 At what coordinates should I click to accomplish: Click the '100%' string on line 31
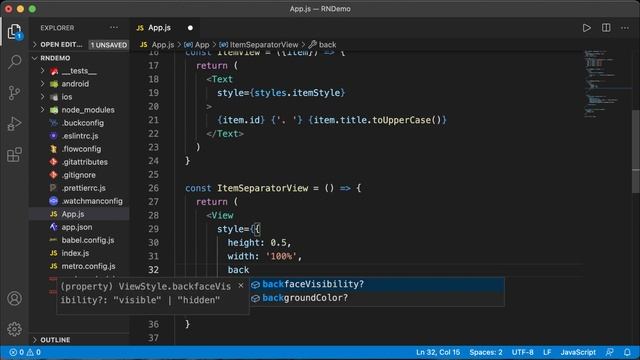point(281,256)
